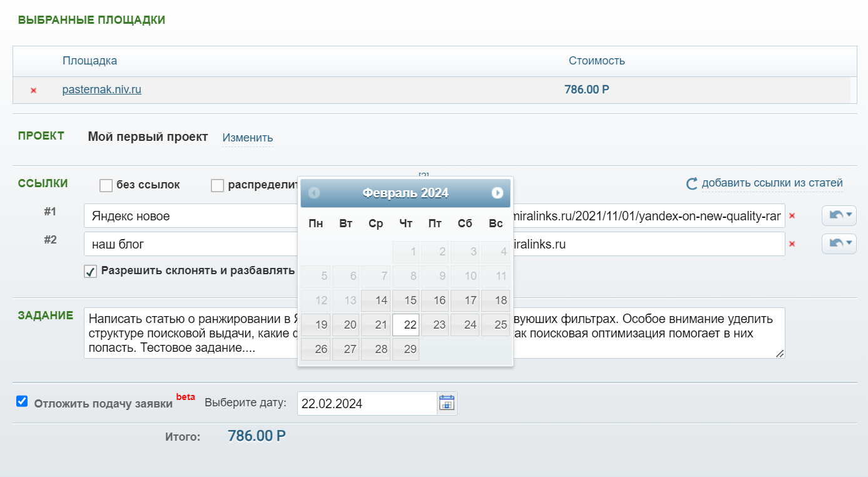Click Изменить to change project
Screen dimensions: 868x477
coord(248,138)
